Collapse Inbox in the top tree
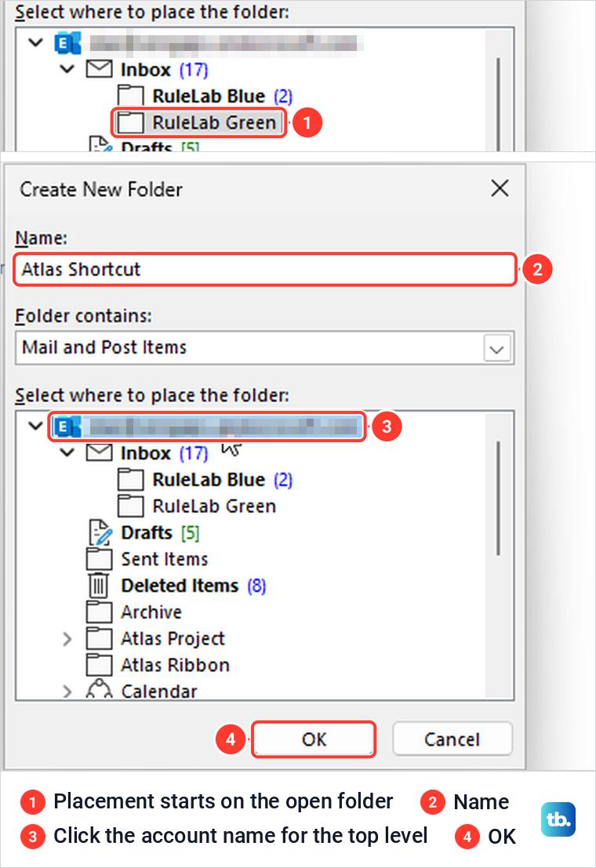 (67, 69)
